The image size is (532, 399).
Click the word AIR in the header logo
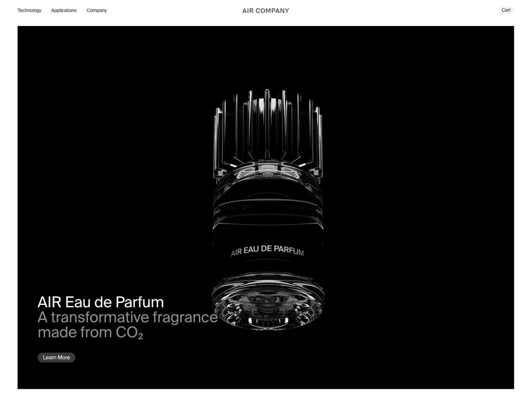coord(248,11)
